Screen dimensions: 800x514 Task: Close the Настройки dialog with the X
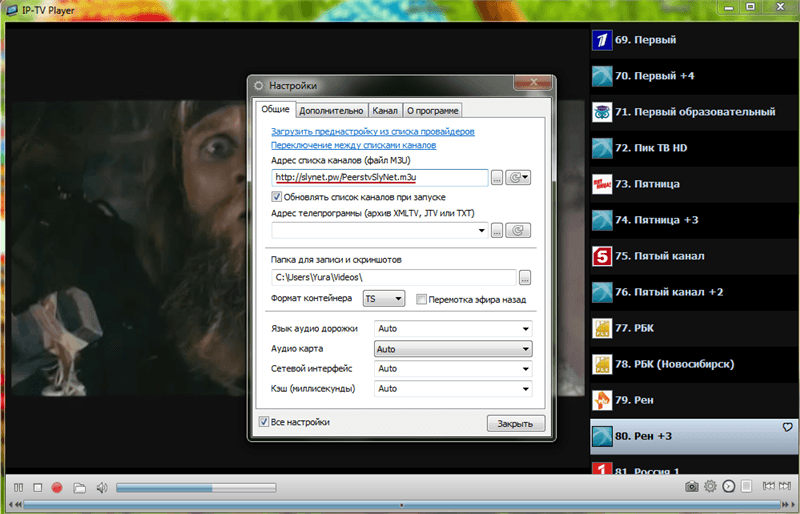[x=533, y=82]
